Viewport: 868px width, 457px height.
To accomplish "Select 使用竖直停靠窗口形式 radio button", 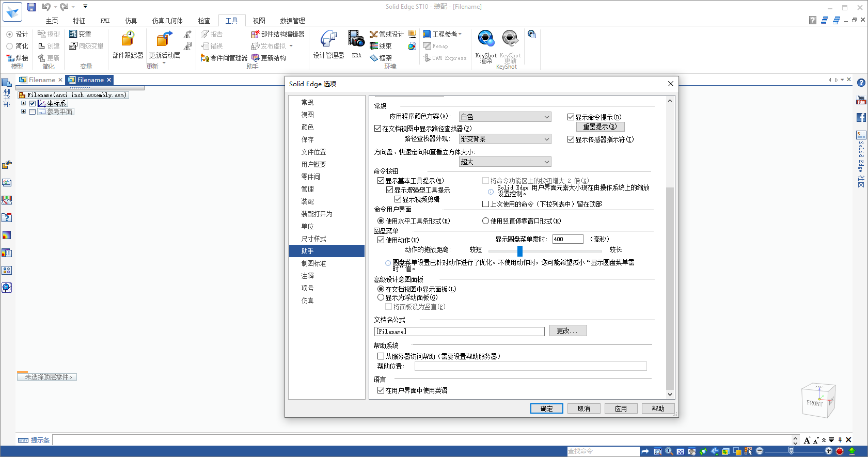I will (x=485, y=221).
